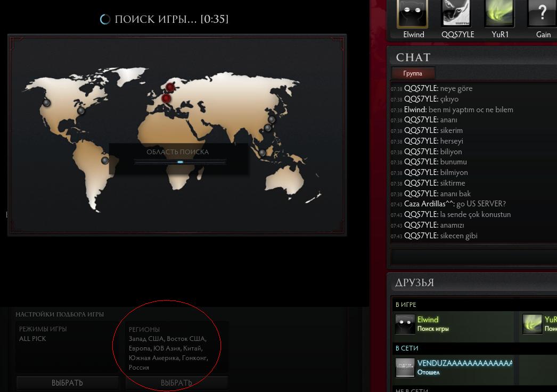Click the regions list text

point(168,353)
